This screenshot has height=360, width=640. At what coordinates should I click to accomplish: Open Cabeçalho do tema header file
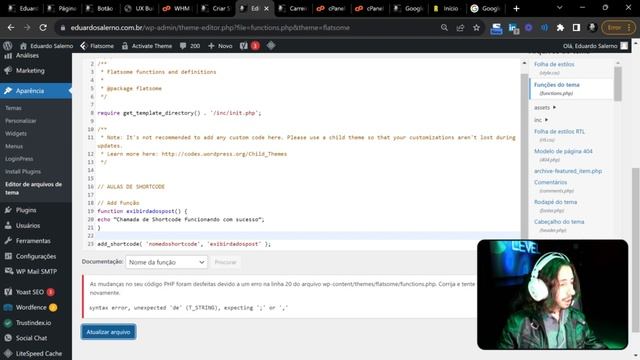(x=559, y=226)
